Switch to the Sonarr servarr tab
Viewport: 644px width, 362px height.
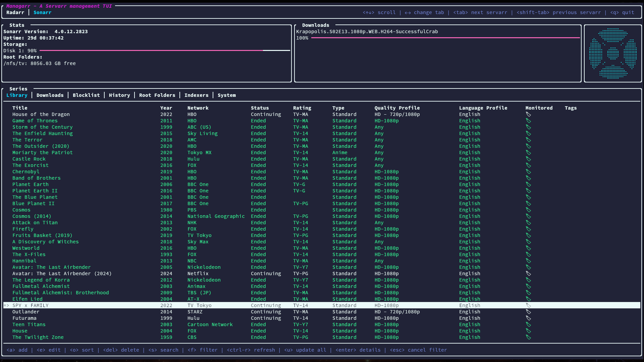pyautogui.click(x=42, y=12)
